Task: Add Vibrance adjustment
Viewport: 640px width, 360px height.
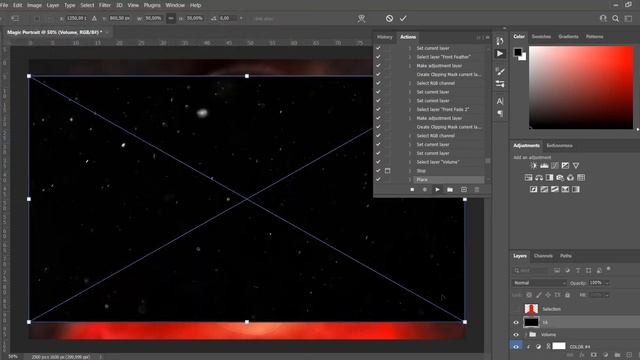Action: [x=576, y=166]
